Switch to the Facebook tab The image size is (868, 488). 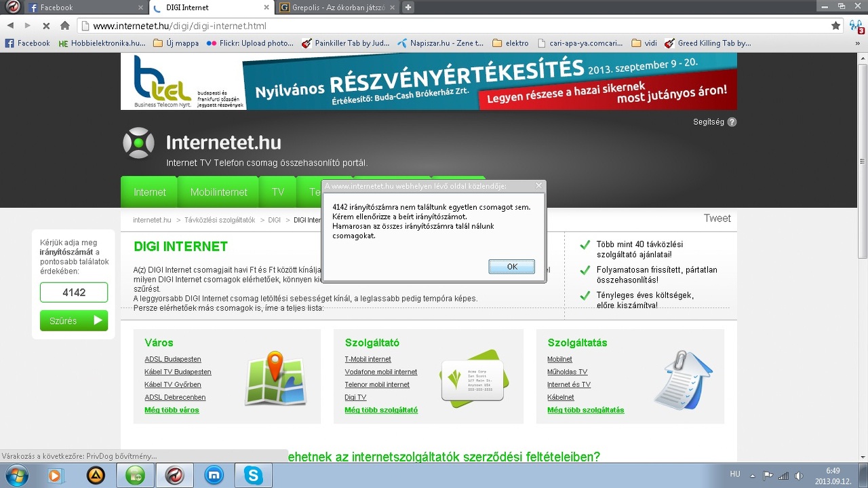click(x=86, y=7)
